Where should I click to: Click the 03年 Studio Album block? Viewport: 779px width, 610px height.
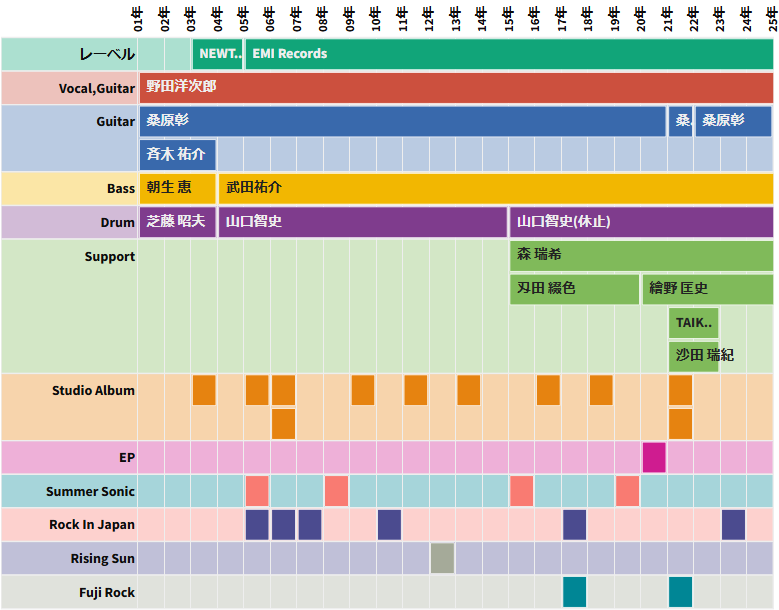tap(204, 390)
